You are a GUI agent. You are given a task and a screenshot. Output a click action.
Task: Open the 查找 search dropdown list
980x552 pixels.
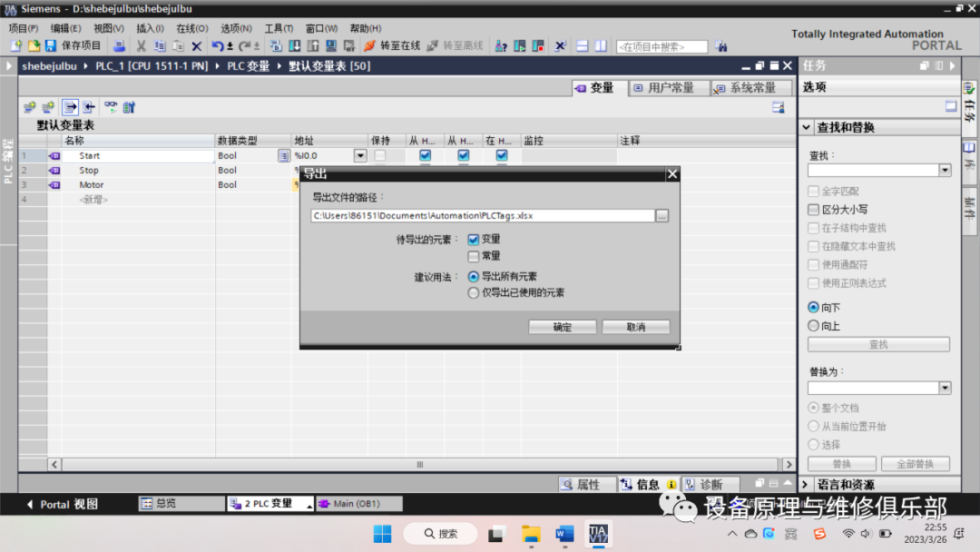945,169
